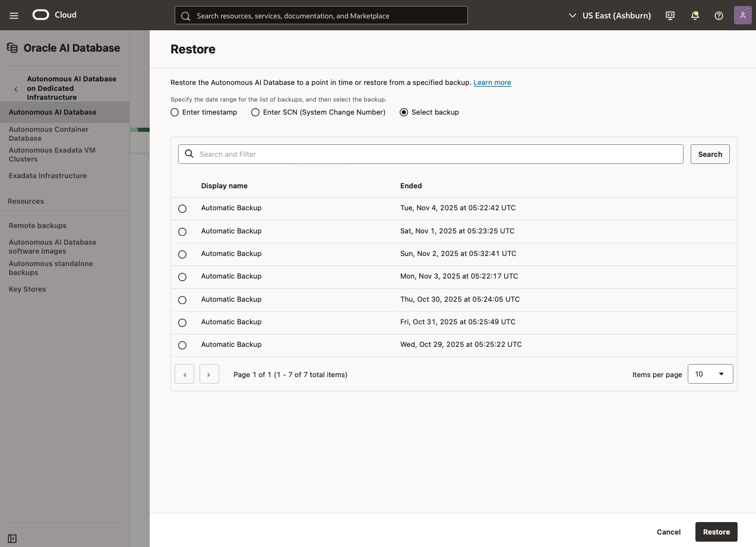Click the magnifier icon in Search and Filter

(189, 154)
